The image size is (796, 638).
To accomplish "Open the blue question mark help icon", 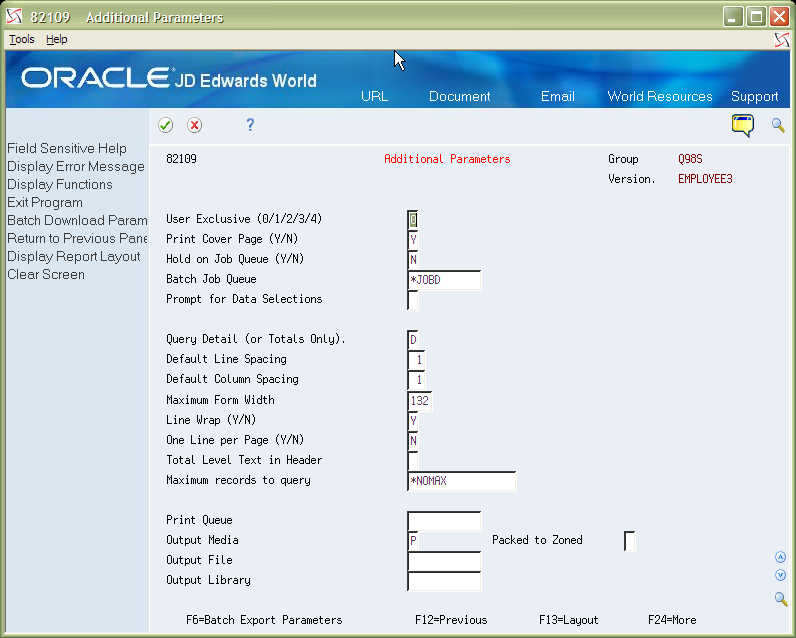I will coord(250,125).
